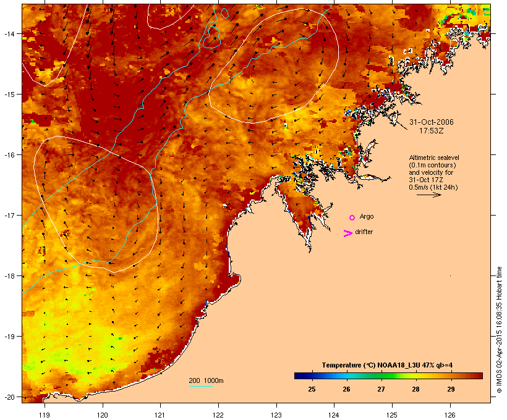Click the '(0.1m contours)' text line

(432, 165)
